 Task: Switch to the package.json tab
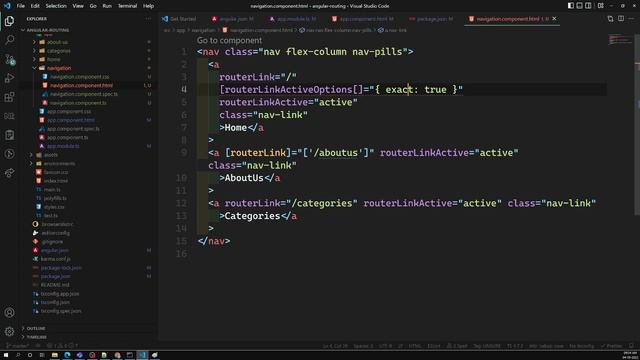click(431, 19)
